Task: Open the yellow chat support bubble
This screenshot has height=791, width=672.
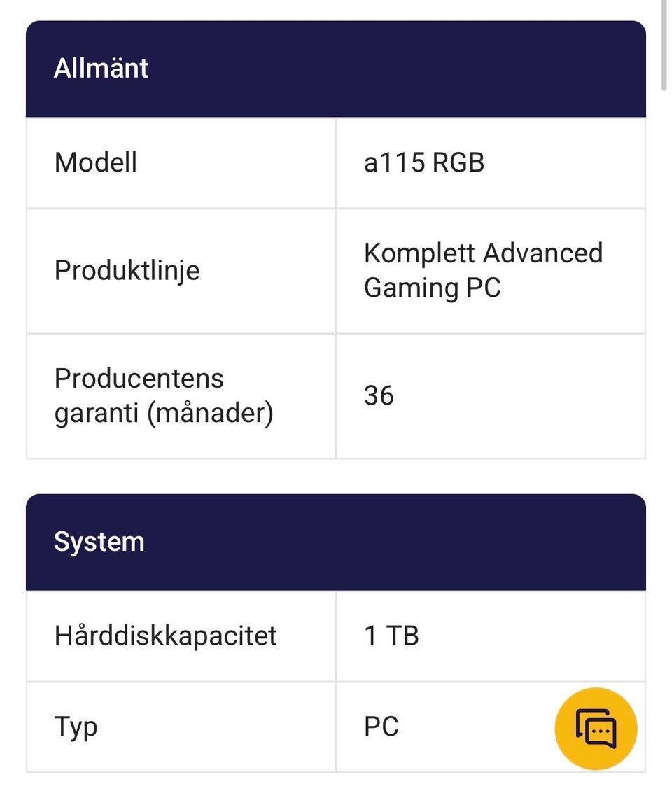Action: [x=596, y=729]
